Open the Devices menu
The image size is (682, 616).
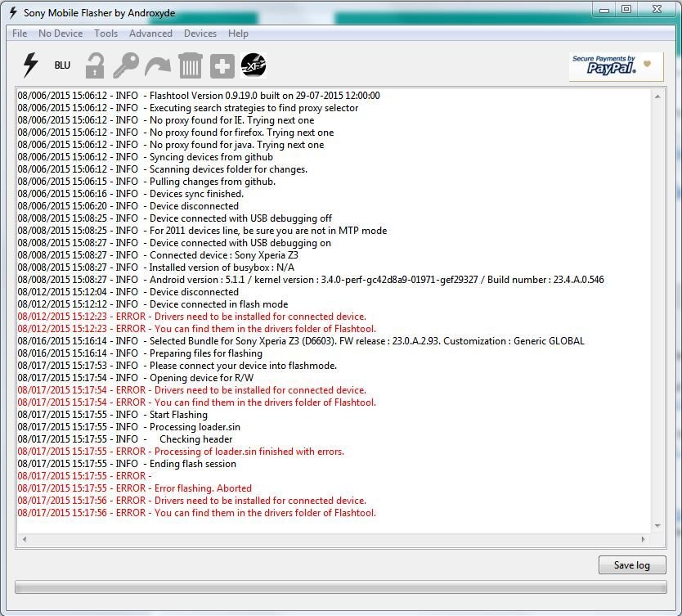pyautogui.click(x=200, y=34)
